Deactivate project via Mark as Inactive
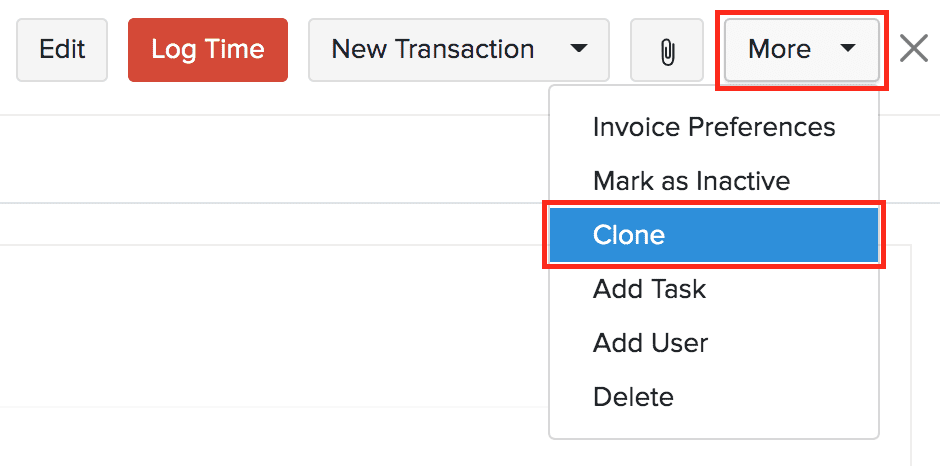This screenshot has width=940, height=466. point(691,181)
